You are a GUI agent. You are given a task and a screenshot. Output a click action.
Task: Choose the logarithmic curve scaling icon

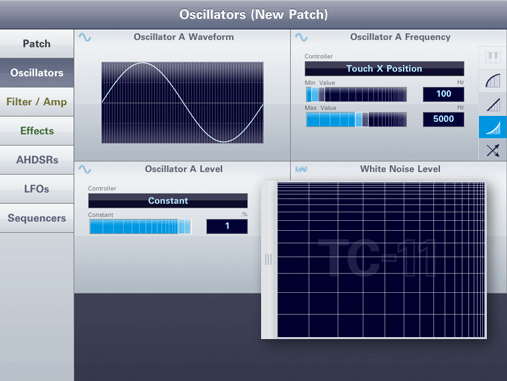[493, 81]
